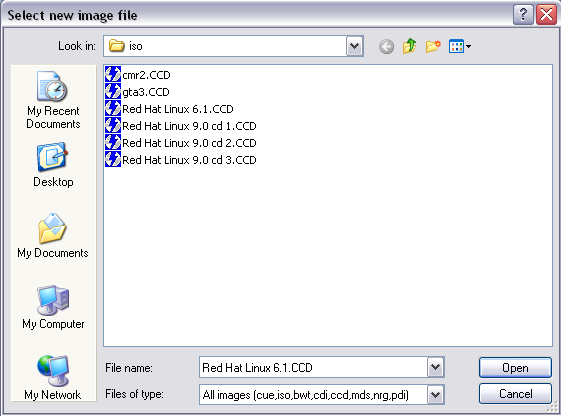Click the Red Hat Linux 9.0 cd 3 icon

coord(113,159)
